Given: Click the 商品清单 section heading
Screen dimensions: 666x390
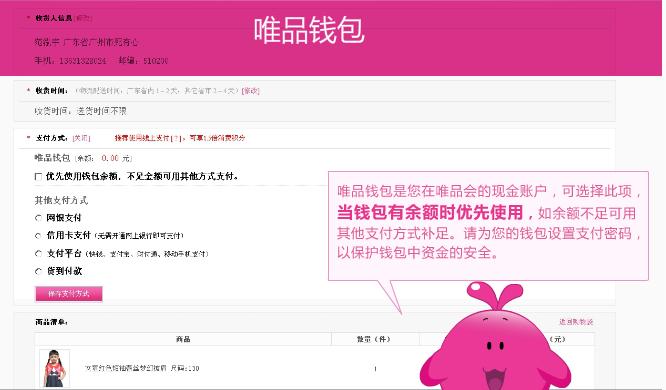Looking at the screenshot, I should (51, 322).
